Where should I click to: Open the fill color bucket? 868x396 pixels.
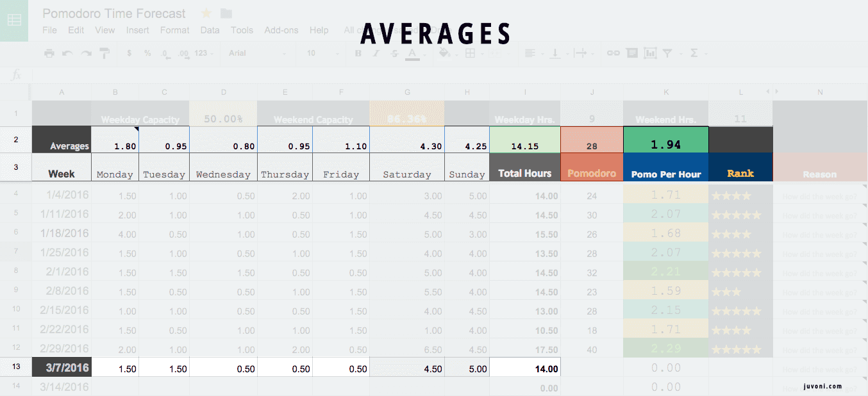coord(445,53)
